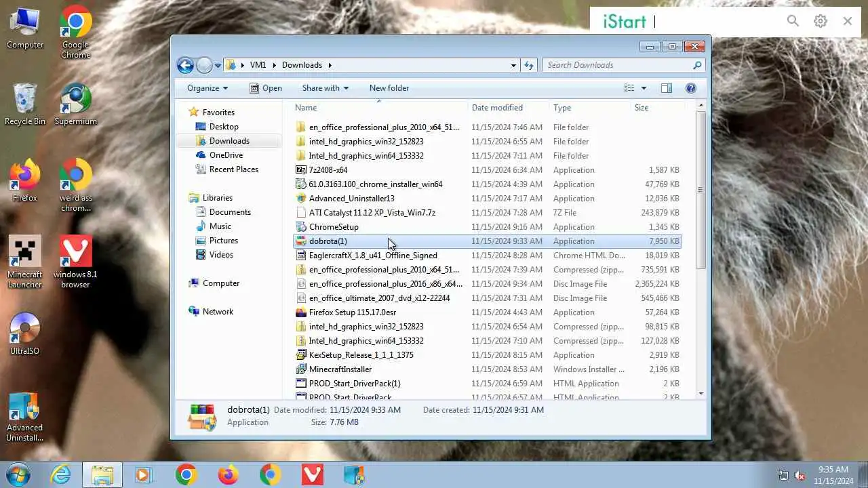The width and height of the screenshot is (868, 488).
Task: Select KexSetup_Release_1_1_1_1375 file
Action: tap(488, 355)
